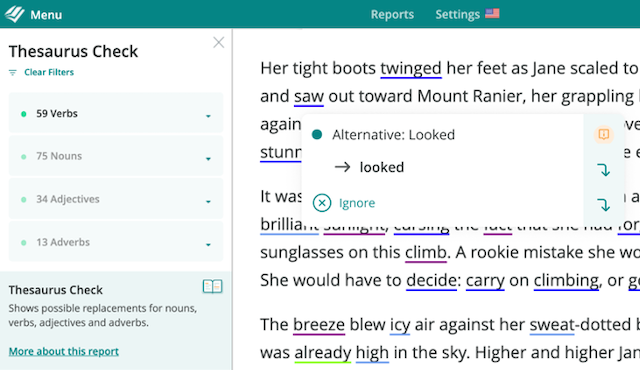Click Ignore in the suggestion popup

(x=357, y=203)
